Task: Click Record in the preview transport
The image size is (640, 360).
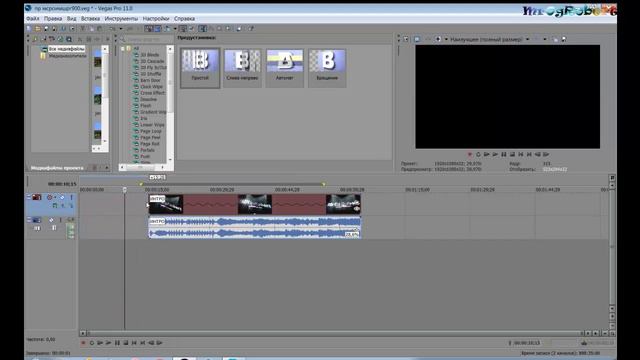Action: tap(469, 154)
